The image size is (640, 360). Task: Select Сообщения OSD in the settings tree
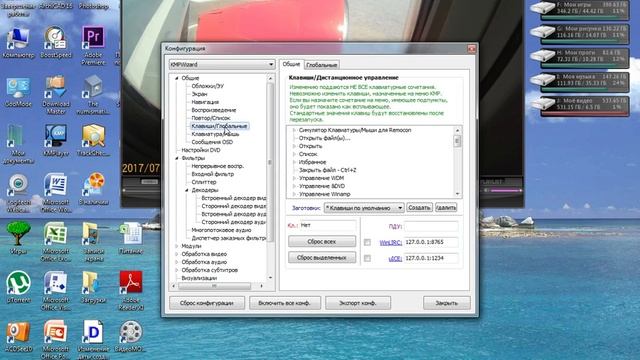tap(212, 142)
